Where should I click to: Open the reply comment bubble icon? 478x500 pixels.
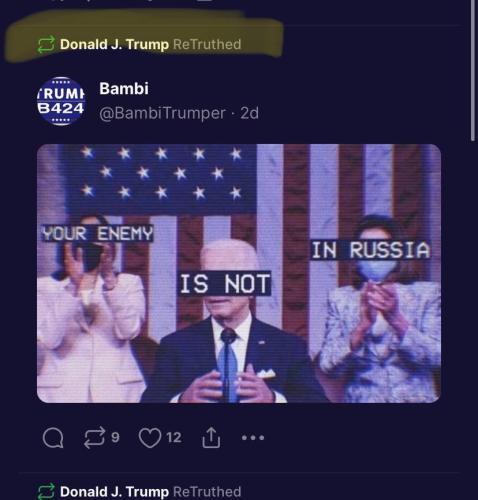tap(53, 438)
